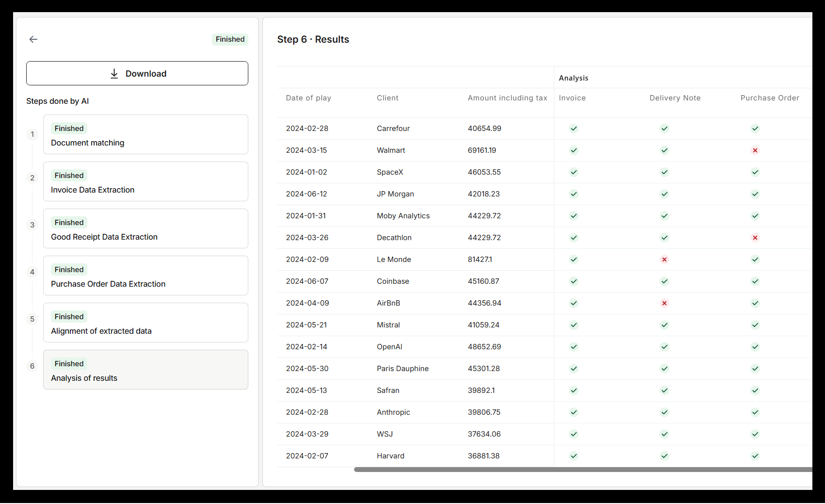Click the Amount including tax column header
Viewport: 825px width, 504px height.
tap(507, 98)
